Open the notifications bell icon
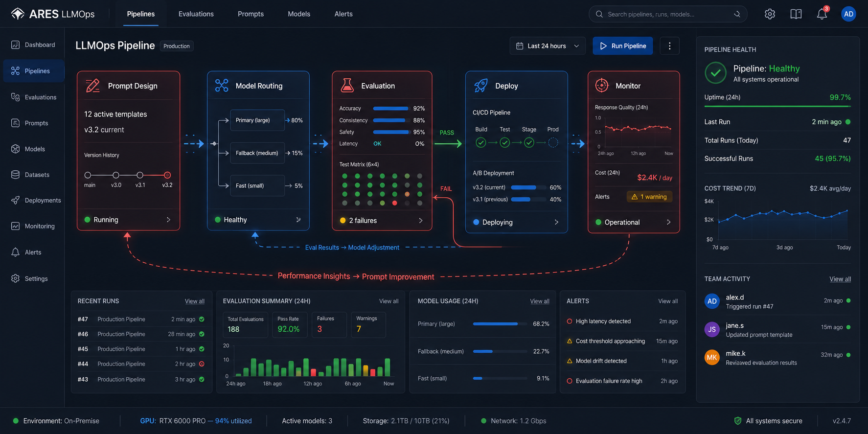 (822, 14)
